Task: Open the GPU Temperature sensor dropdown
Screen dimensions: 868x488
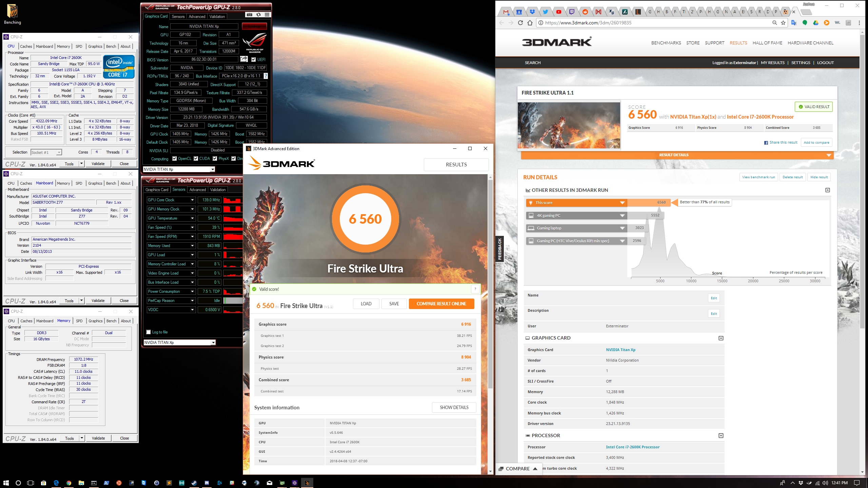Action: (192, 218)
